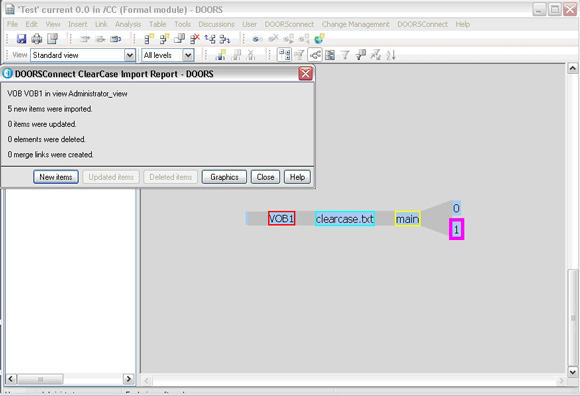
Task: Select the red-bordered VOB1 node
Action: click(x=281, y=218)
